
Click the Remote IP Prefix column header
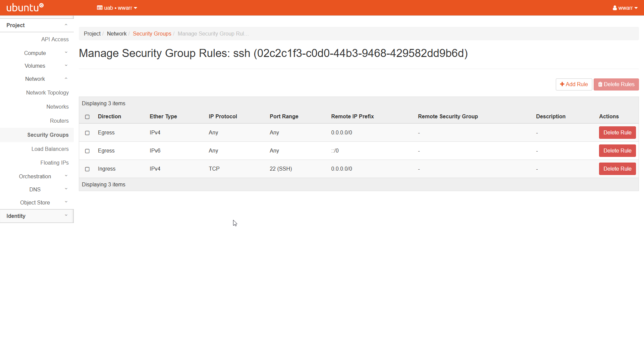[352, 116]
